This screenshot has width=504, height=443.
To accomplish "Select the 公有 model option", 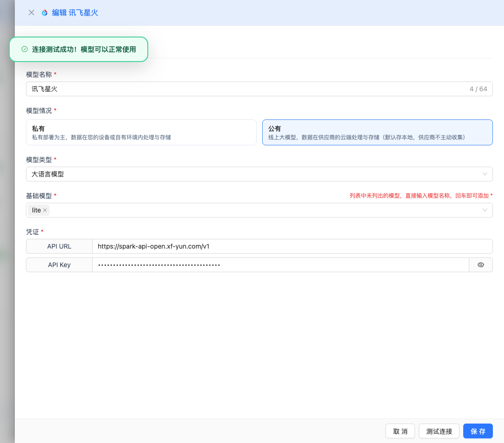I will [x=377, y=132].
